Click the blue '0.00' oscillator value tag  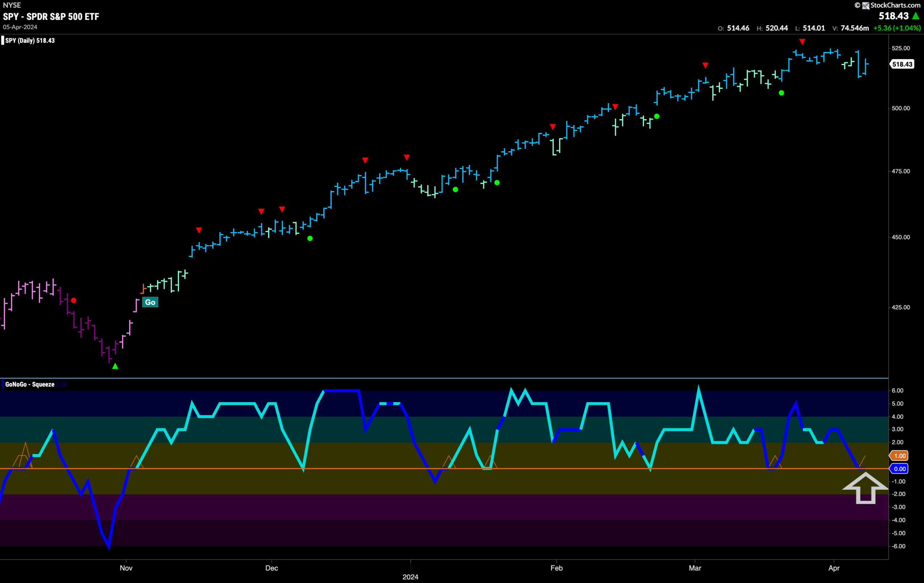pos(899,468)
